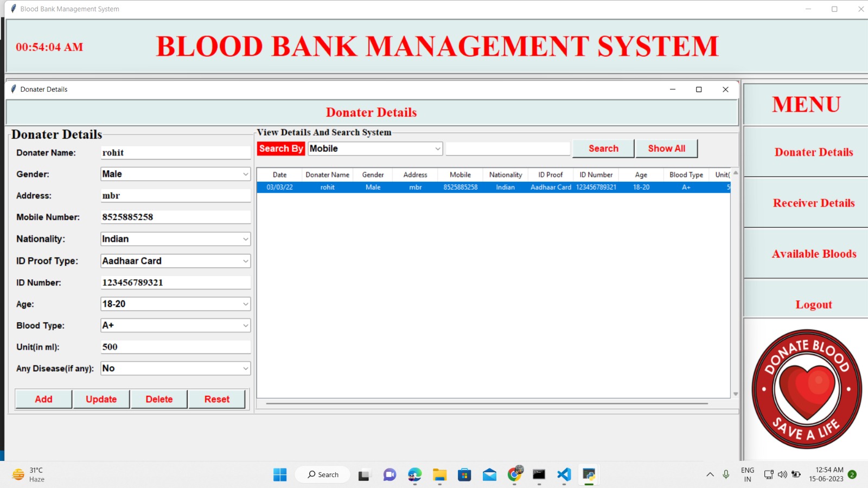The width and height of the screenshot is (868, 488).
Task: Open the weather widget showing 31°C Haze
Action: (29, 474)
